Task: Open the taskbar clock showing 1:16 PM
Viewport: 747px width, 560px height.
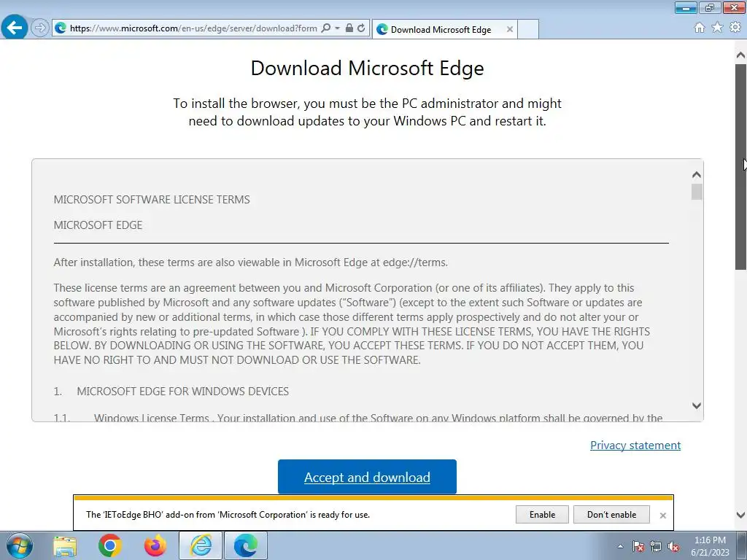Action: (710, 546)
